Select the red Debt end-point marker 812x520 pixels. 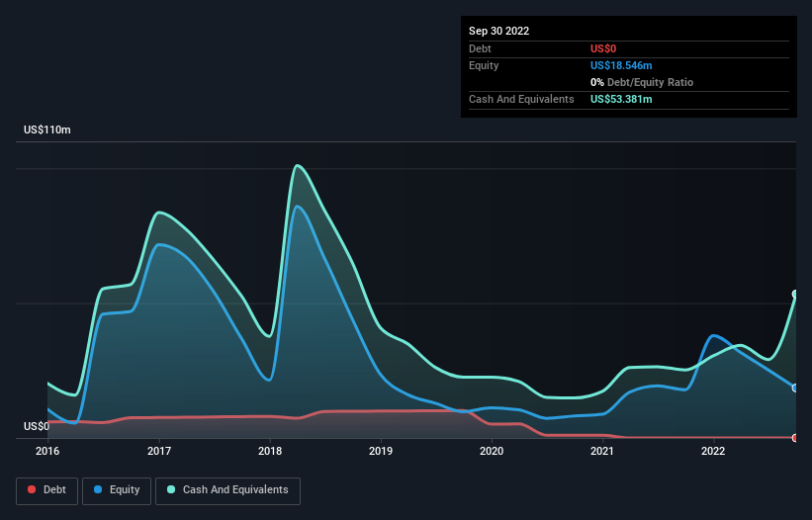click(795, 438)
